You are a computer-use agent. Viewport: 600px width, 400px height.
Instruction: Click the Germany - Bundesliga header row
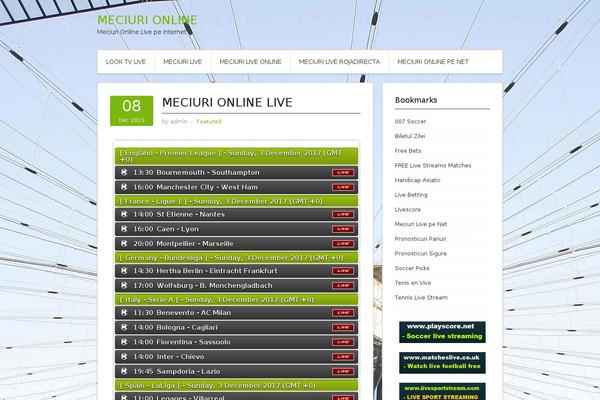[236, 258]
